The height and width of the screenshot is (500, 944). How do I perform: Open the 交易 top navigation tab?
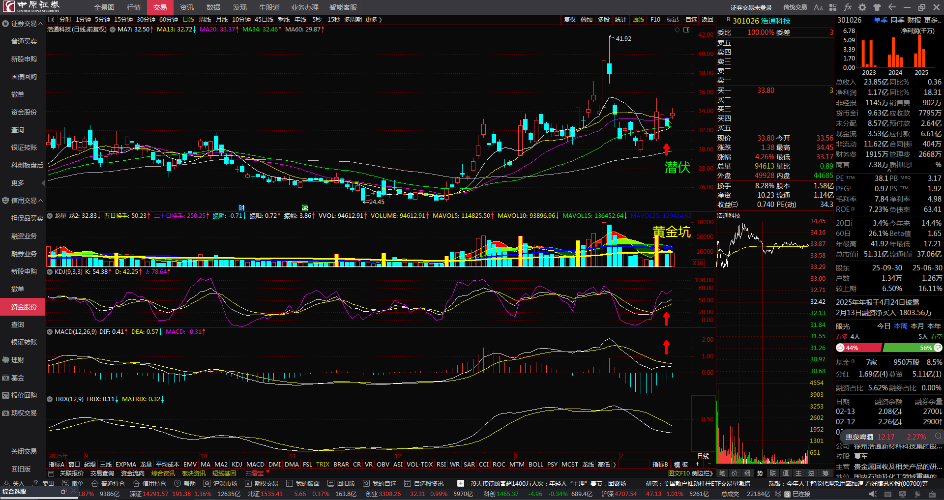(160, 7)
